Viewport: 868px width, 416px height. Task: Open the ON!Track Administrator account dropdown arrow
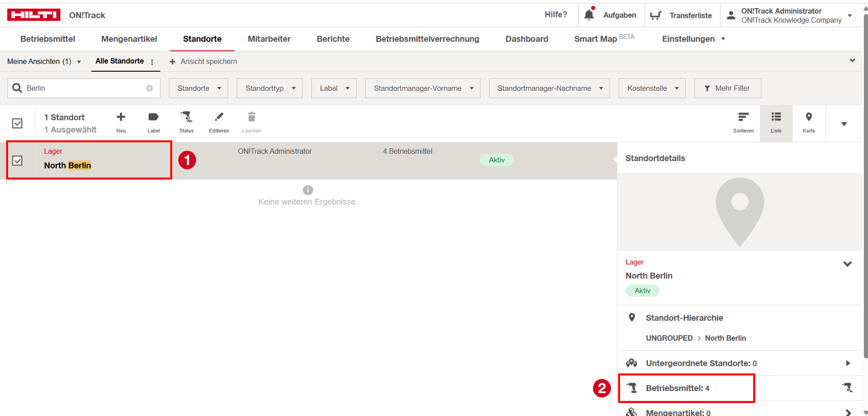point(850,16)
